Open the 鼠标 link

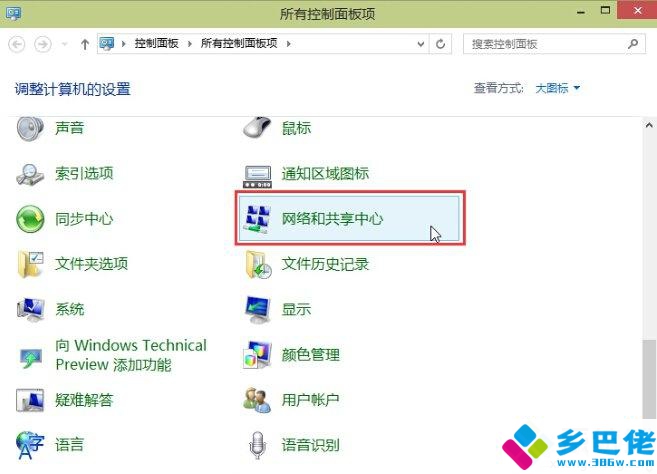[296, 128]
